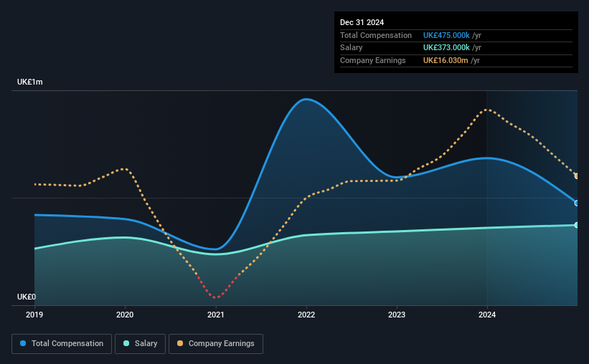Image resolution: width=589 pixels, height=364 pixels.
Task: Click the orange earnings endpoint marker
Action: 577,176
